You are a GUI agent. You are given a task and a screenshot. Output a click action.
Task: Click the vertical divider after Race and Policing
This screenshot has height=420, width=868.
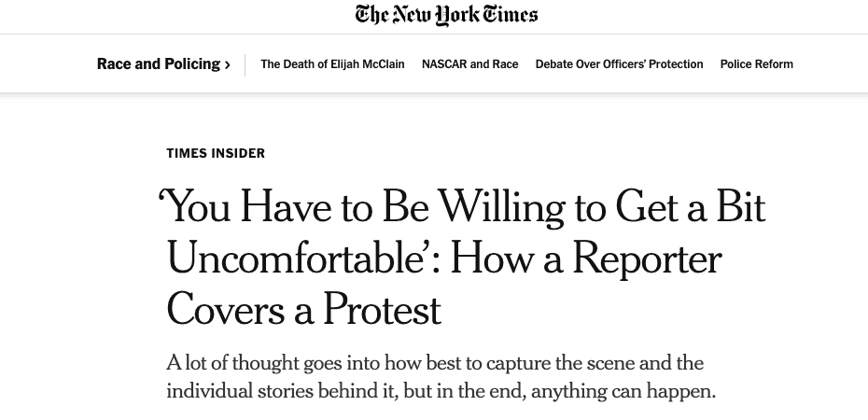pyautogui.click(x=245, y=64)
